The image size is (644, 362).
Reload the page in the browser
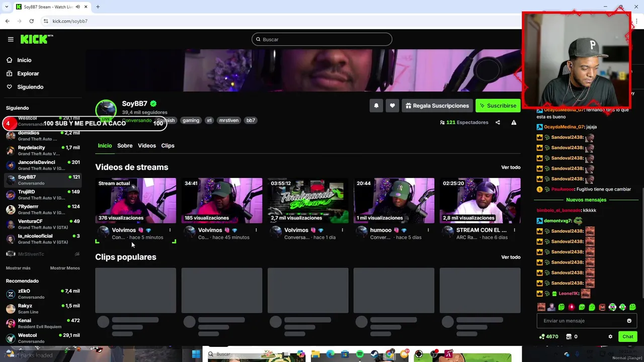[31, 21]
